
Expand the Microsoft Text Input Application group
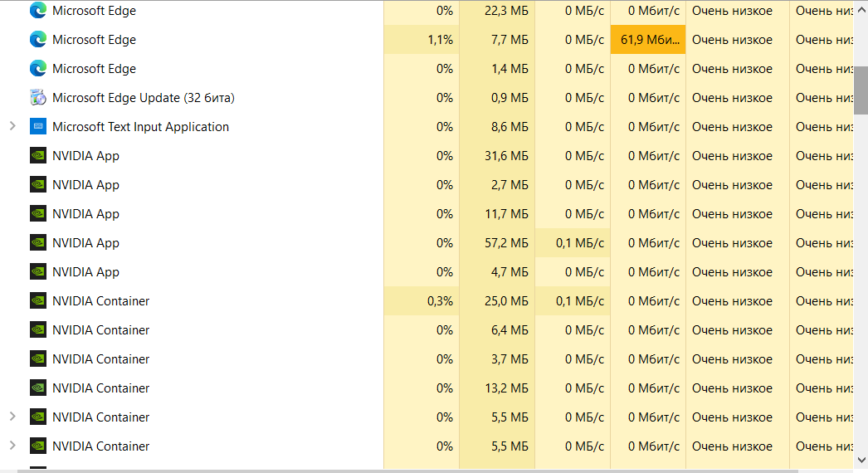coord(12,127)
